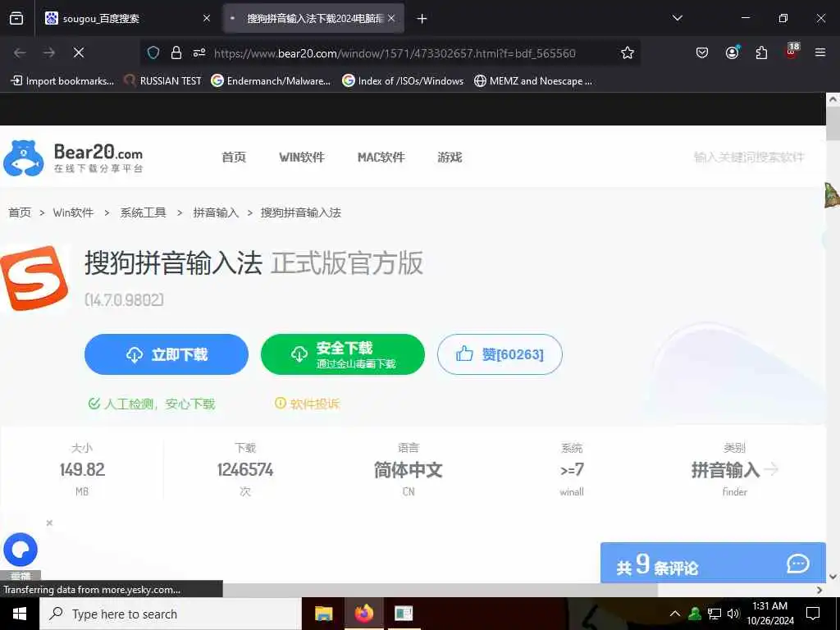Stop loading the page
This screenshot has width=840, height=630.
click(79, 52)
